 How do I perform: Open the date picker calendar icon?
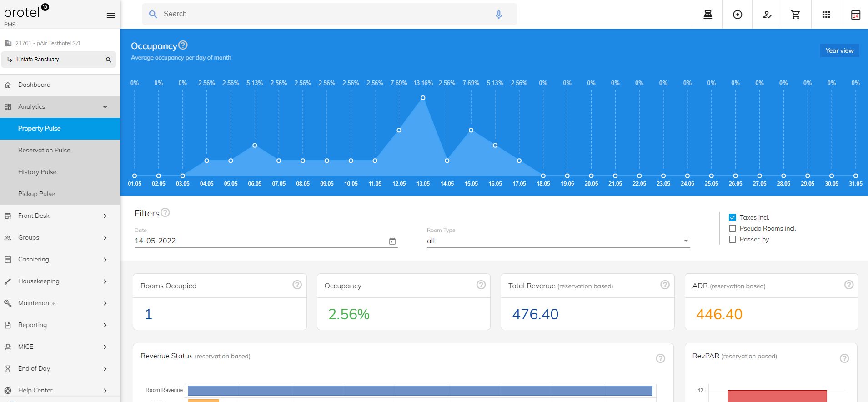coord(392,241)
